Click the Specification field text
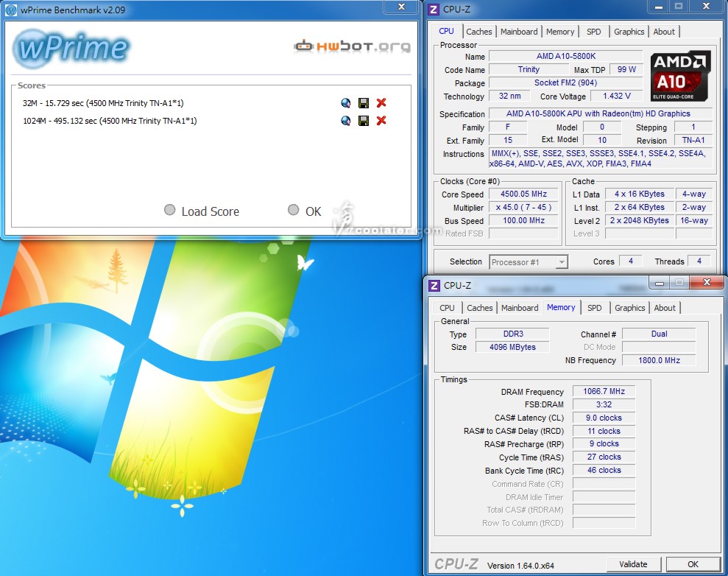728x576 pixels. [x=601, y=114]
